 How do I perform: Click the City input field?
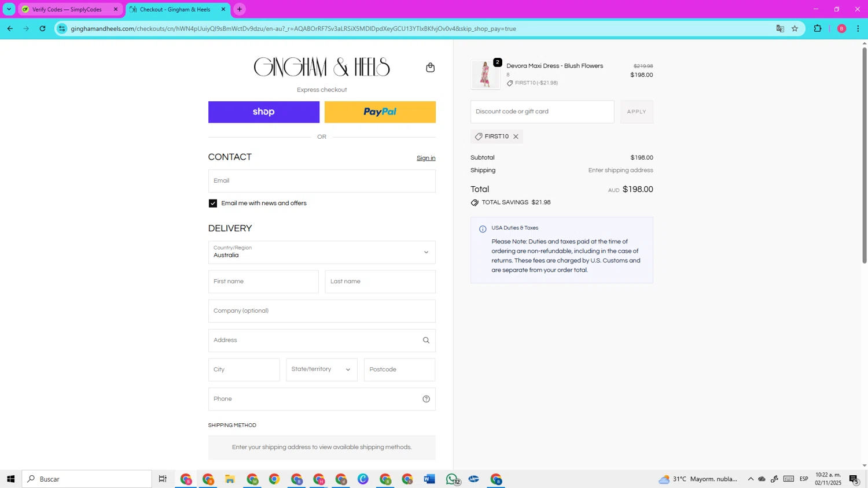click(x=244, y=369)
